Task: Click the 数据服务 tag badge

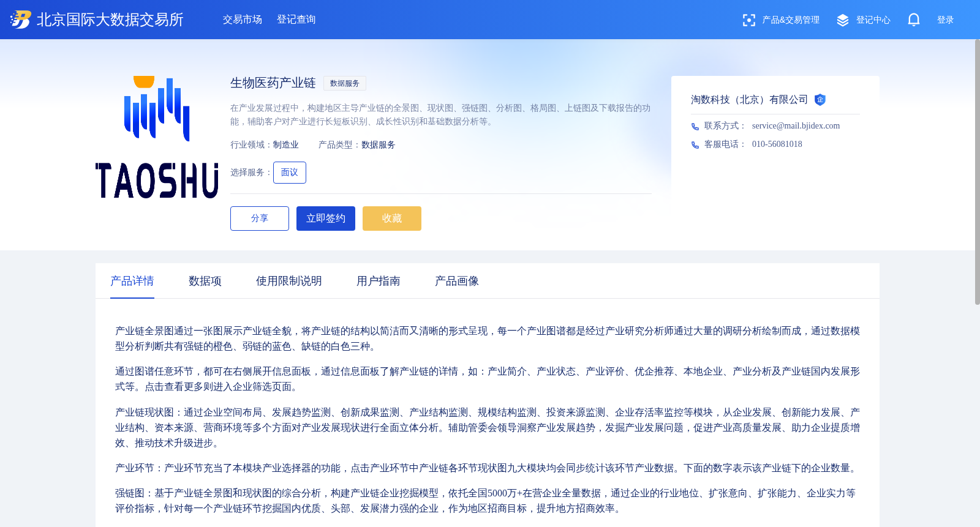Action: [x=345, y=83]
